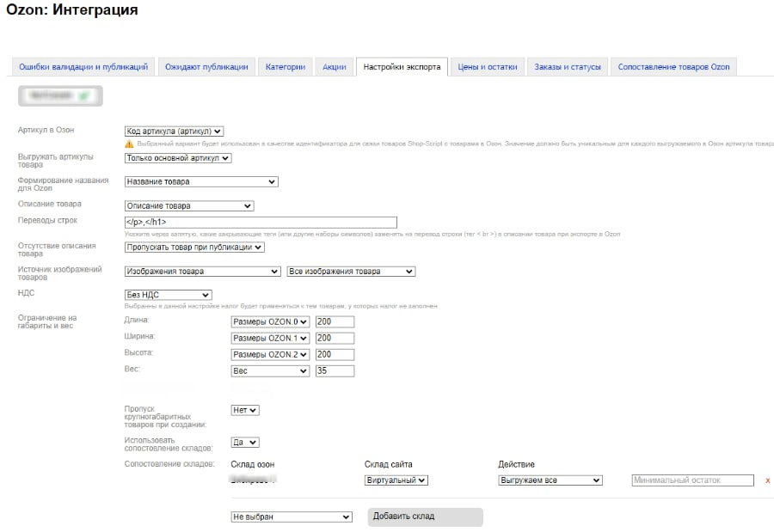Open the Размеры OZON.2 height dropdown
The height and width of the screenshot is (532, 774).
270,354
